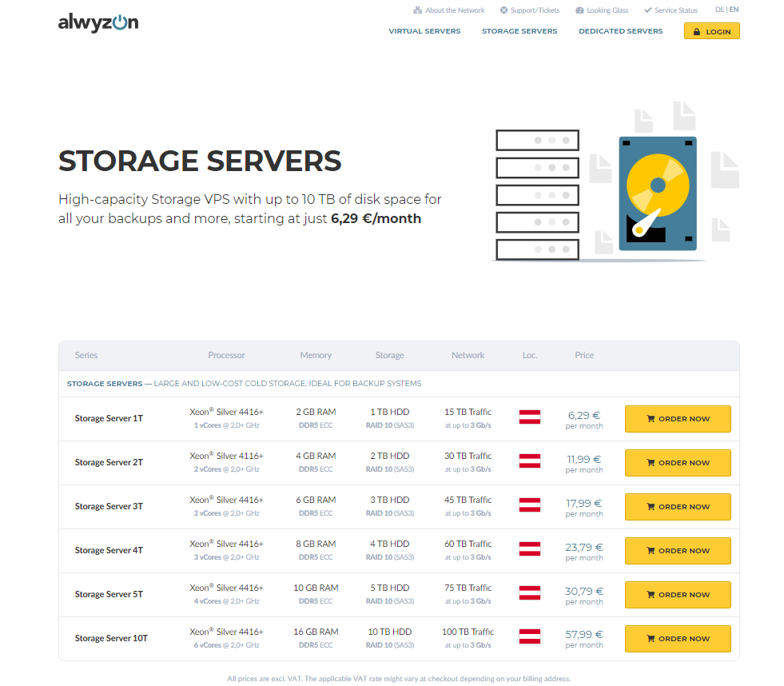
Task: Click the Series column header
Action: (x=86, y=355)
